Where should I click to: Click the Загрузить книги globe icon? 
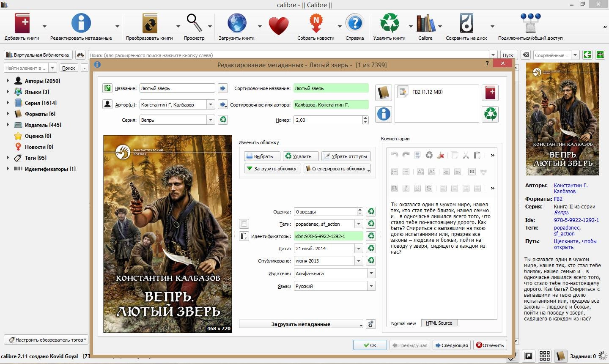[236, 23]
